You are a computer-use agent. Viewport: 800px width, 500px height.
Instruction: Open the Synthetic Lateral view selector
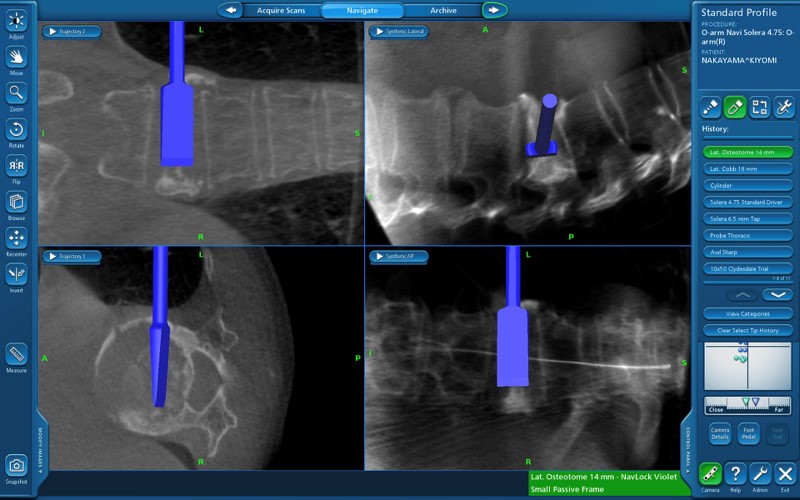point(398,32)
